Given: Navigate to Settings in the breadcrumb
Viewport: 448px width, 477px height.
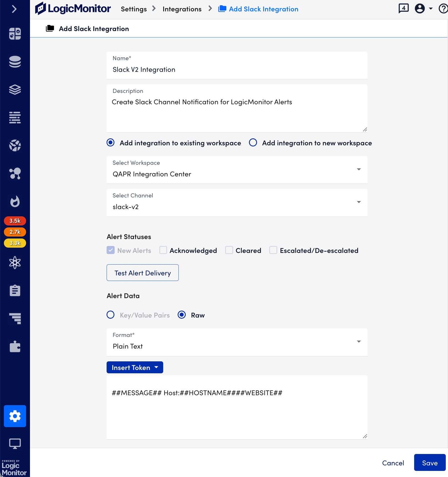Looking at the screenshot, I should tap(134, 9).
